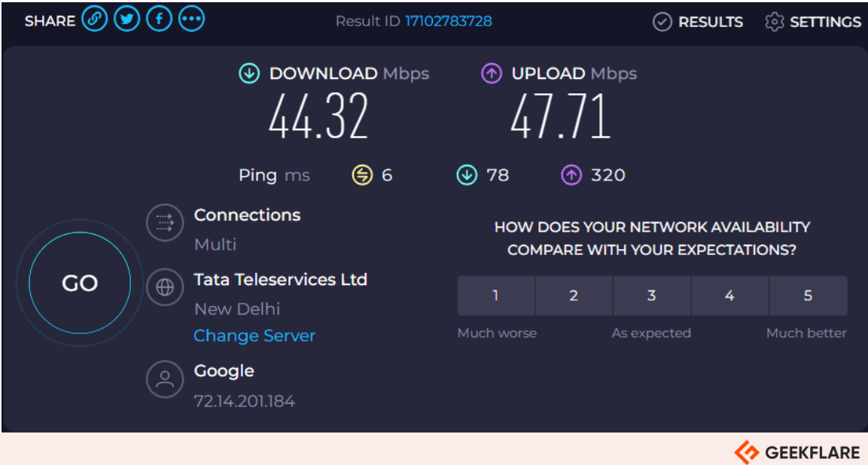Rate network availability as 3
This screenshot has width=868, height=465.
click(x=651, y=295)
